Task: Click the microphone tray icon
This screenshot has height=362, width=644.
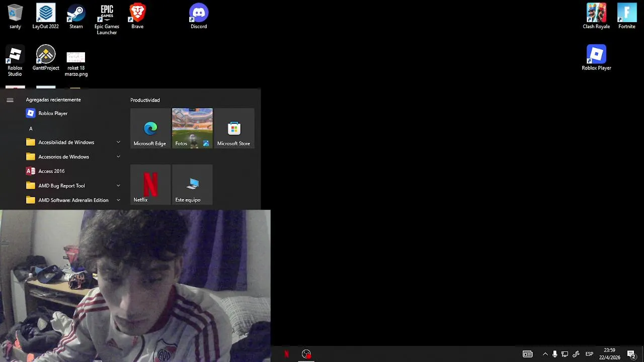Action: (554, 354)
